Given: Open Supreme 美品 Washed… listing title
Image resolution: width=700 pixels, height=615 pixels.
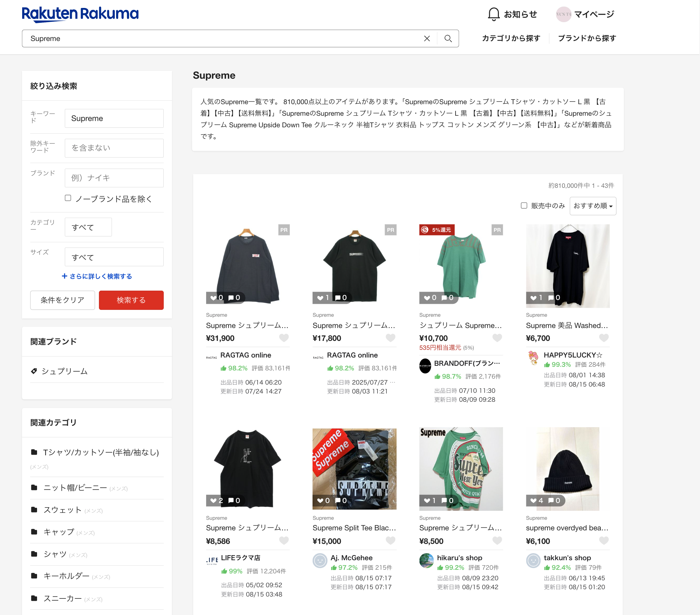Looking at the screenshot, I should pos(567,325).
